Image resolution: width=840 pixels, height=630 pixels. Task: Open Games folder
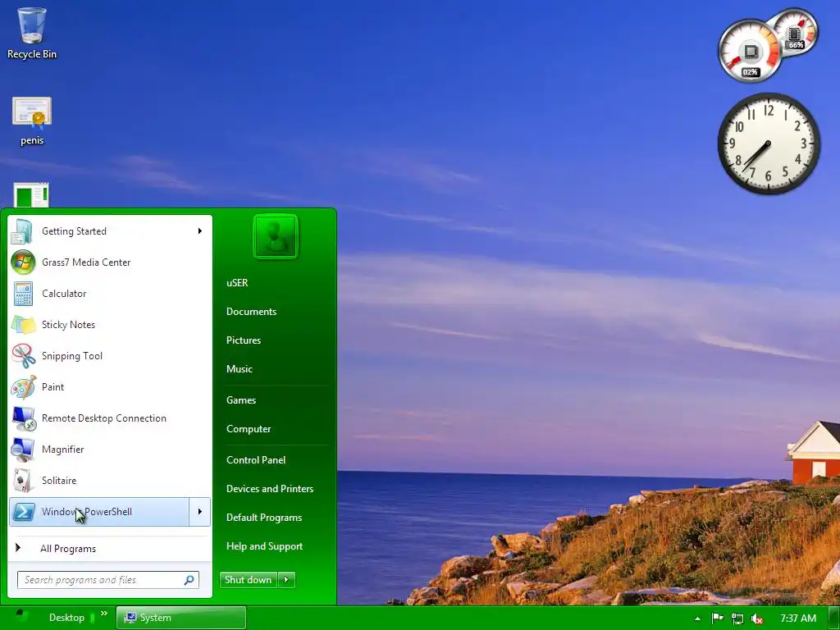tap(241, 400)
